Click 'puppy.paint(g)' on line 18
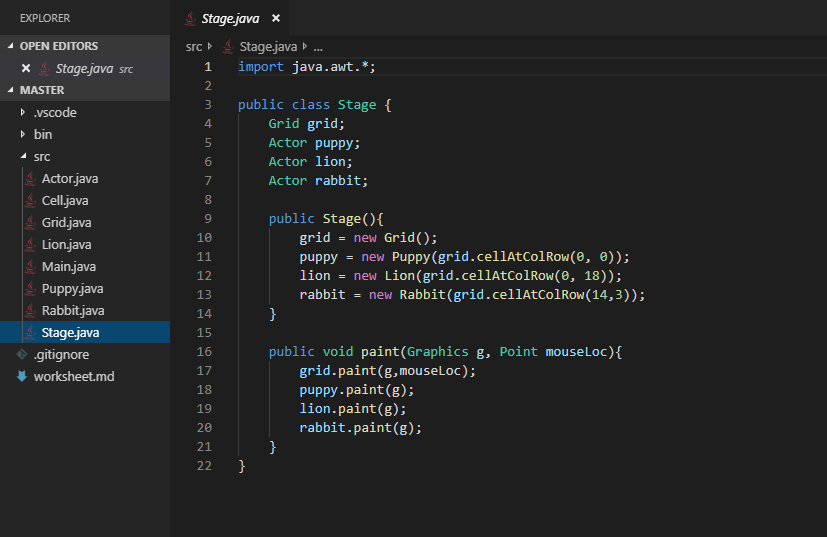The image size is (827, 537). pyautogui.click(x=353, y=390)
